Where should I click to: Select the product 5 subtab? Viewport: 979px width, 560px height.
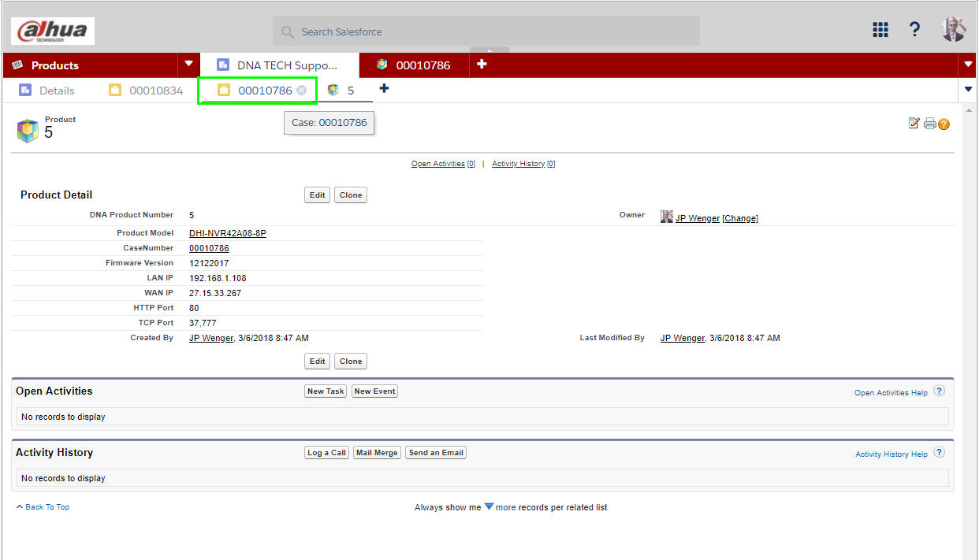[x=341, y=91]
